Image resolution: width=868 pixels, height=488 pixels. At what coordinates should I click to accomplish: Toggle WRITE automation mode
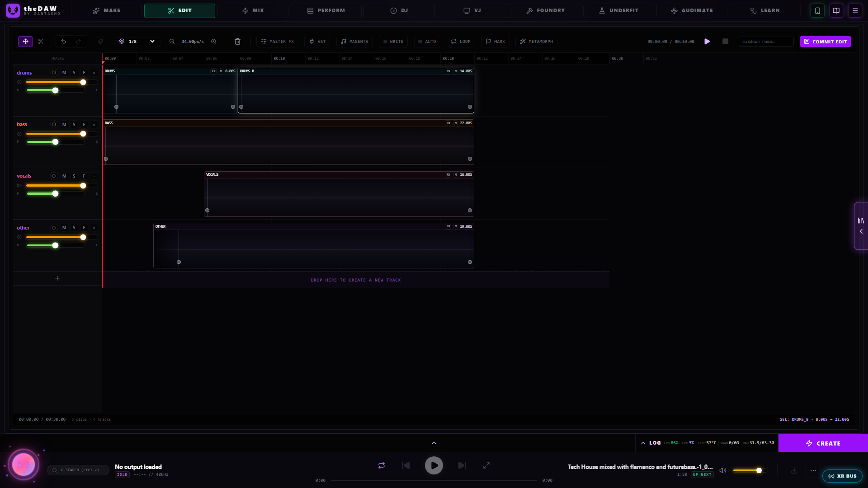(x=393, y=42)
